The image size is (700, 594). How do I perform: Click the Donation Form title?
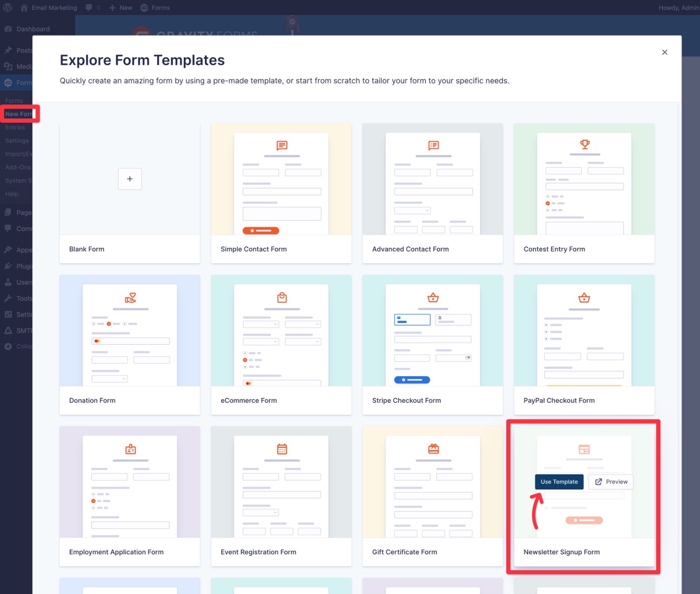click(x=92, y=400)
